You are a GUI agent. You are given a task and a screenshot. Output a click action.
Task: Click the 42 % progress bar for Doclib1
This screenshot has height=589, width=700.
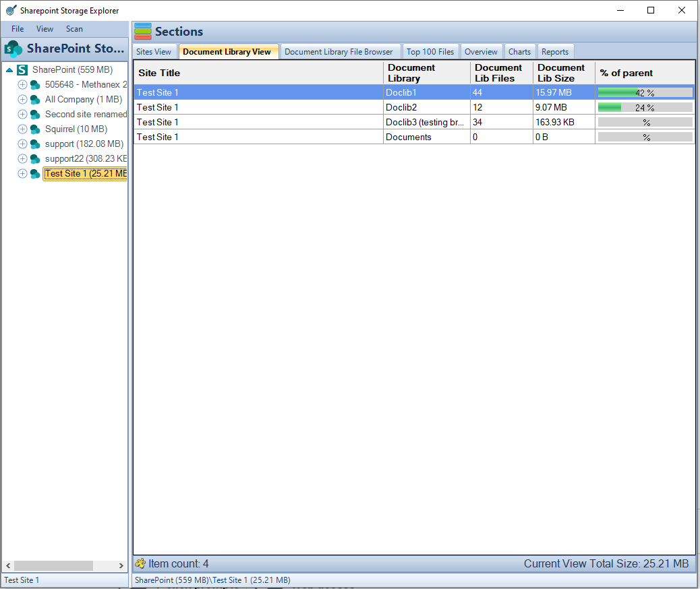(x=645, y=93)
